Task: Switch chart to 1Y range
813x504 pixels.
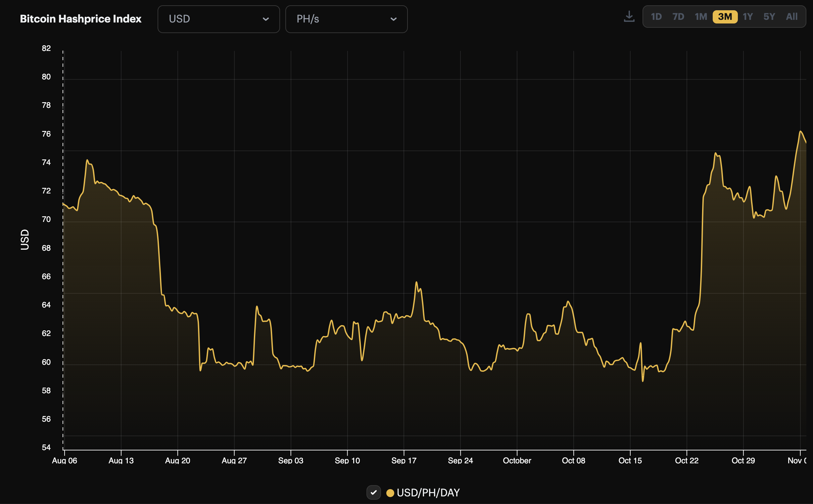Action: click(x=747, y=17)
